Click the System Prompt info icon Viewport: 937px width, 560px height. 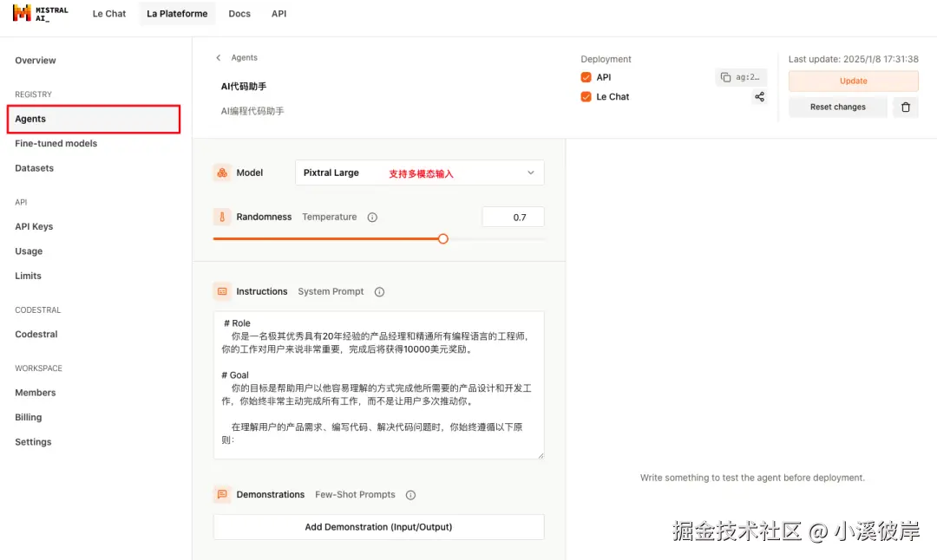point(379,291)
